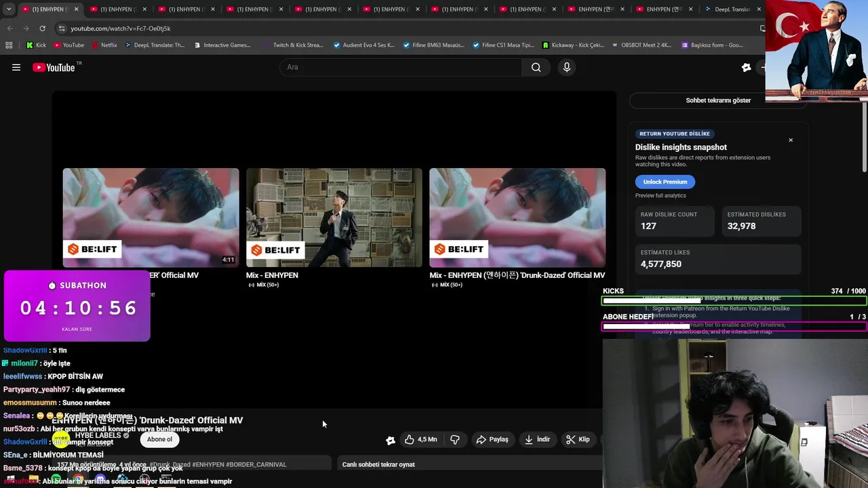Focus the youtube.com address bar
The height and width of the screenshot is (488, 868).
click(407, 28)
